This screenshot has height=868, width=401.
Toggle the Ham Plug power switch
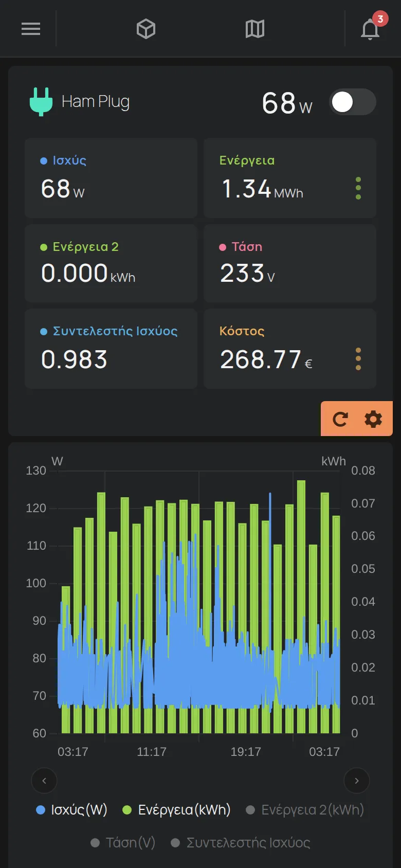point(353,102)
